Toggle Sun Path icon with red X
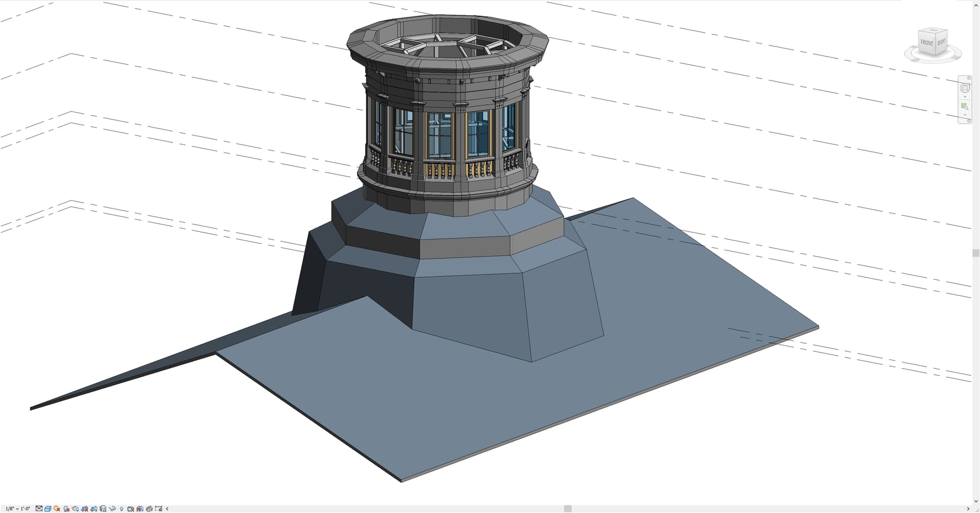The image size is (980, 513). 57,509
